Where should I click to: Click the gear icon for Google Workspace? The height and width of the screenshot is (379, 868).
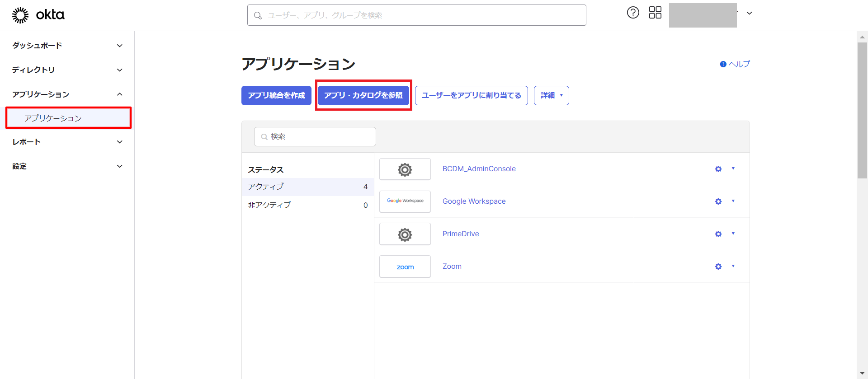click(x=718, y=201)
